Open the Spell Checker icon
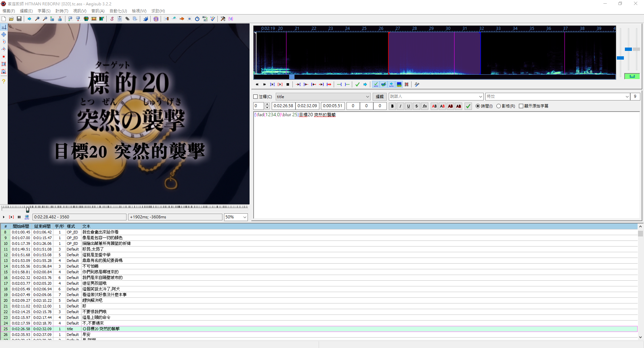 coord(213,19)
